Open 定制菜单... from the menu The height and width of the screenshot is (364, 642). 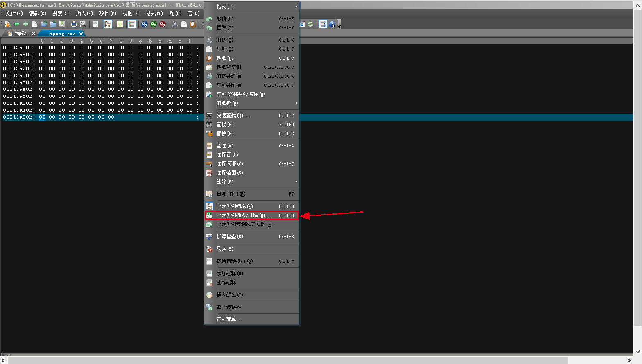click(252, 319)
